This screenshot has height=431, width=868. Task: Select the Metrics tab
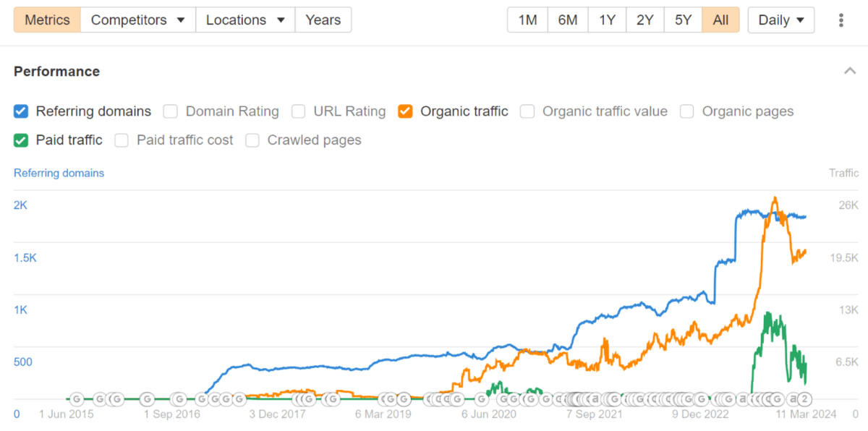47,20
